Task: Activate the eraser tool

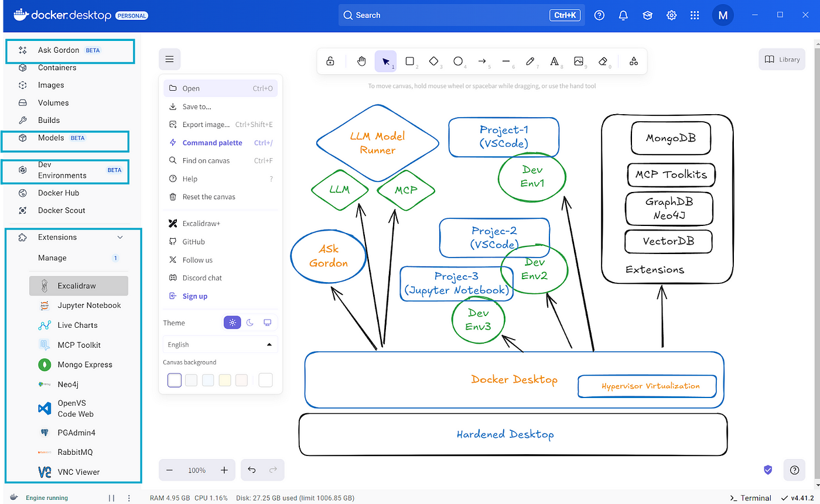Action: click(x=603, y=61)
